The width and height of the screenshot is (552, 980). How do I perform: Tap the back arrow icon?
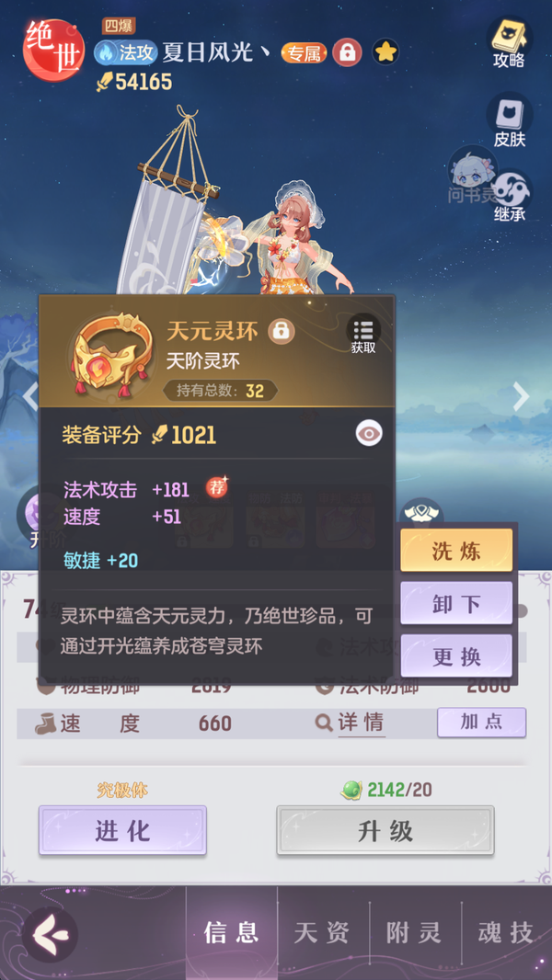(x=50, y=934)
